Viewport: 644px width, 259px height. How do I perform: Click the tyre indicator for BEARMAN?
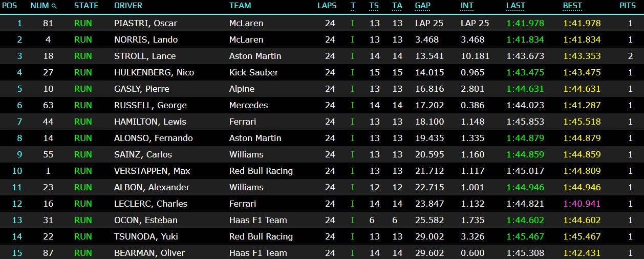(x=352, y=253)
